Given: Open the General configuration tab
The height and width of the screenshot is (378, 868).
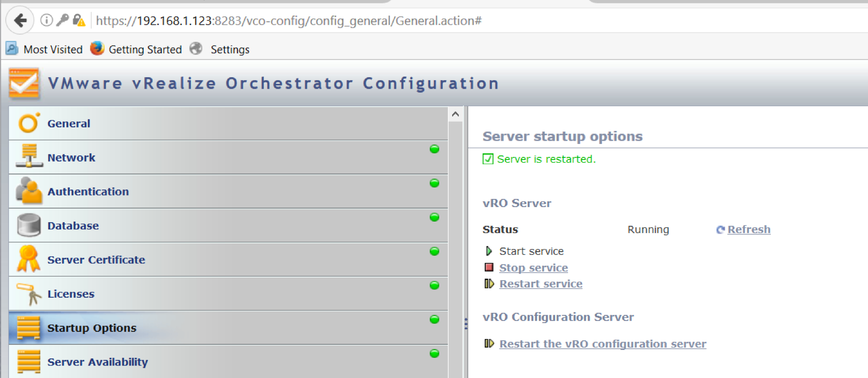Looking at the screenshot, I should [x=228, y=123].
